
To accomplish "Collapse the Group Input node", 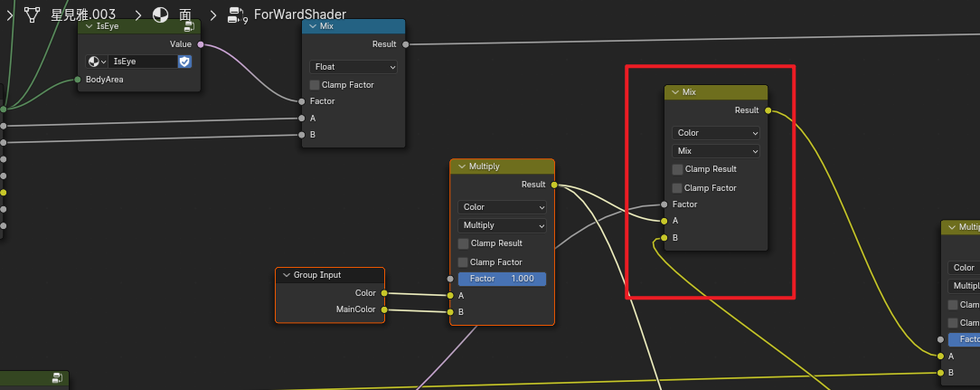I will tap(286, 275).
